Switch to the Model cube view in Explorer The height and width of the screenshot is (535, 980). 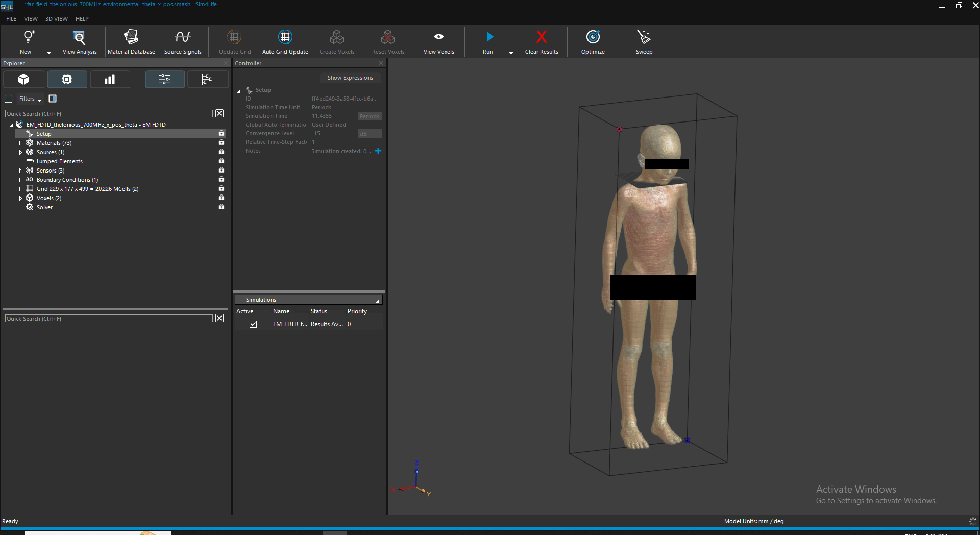coord(23,79)
